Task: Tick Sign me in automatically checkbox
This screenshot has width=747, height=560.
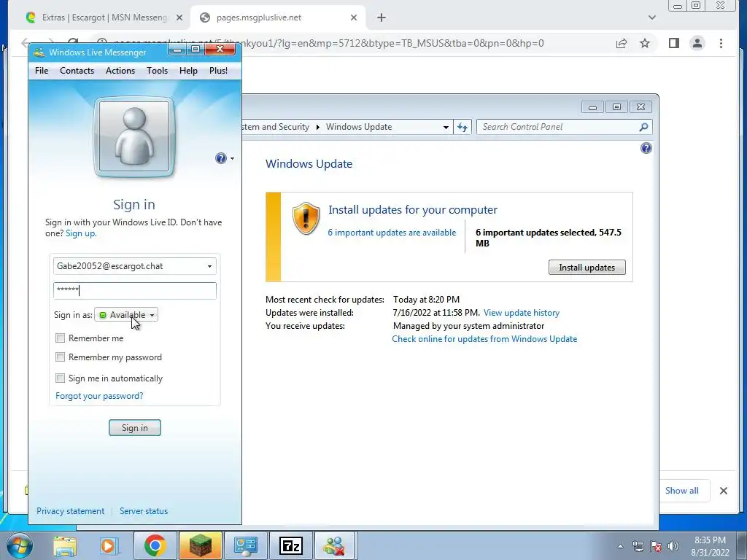Action: click(60, 378)
